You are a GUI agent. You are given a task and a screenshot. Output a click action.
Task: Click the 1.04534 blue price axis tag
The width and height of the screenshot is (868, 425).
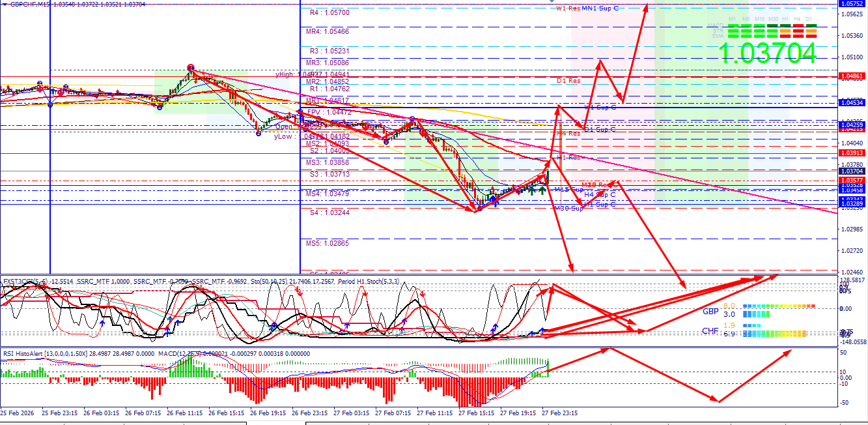tap(852, 103)
